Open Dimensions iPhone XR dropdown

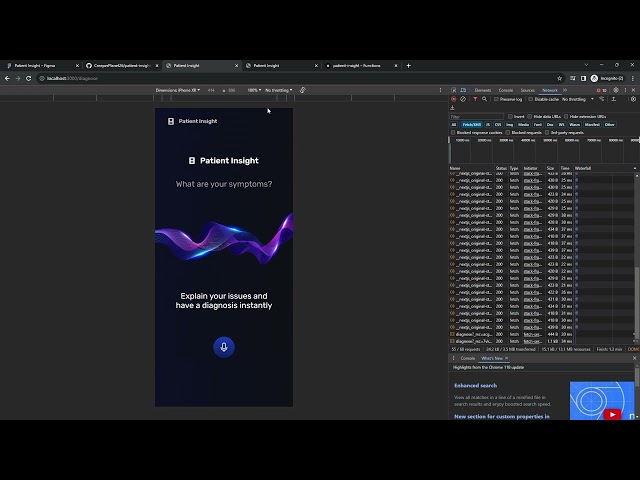[178, 90]
